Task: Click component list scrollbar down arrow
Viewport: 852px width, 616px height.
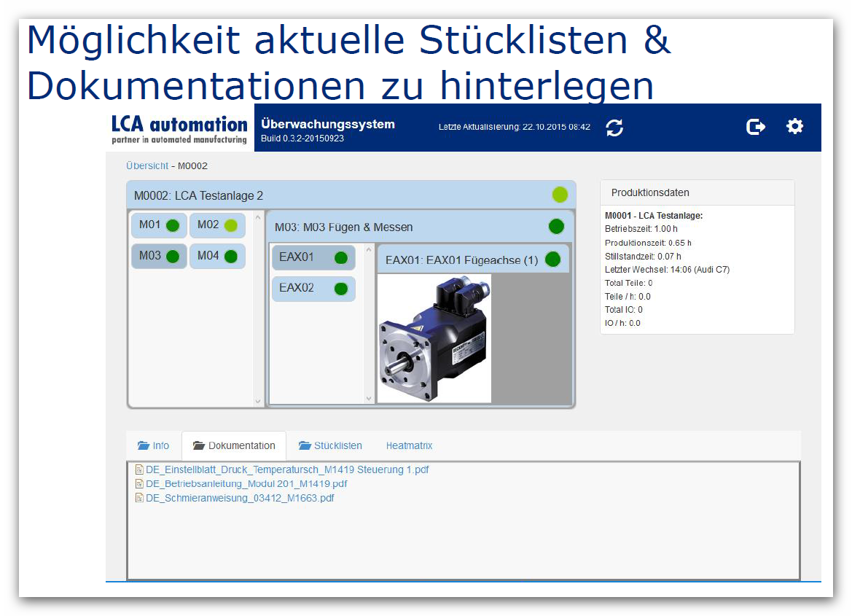Action: coord(369,398)
